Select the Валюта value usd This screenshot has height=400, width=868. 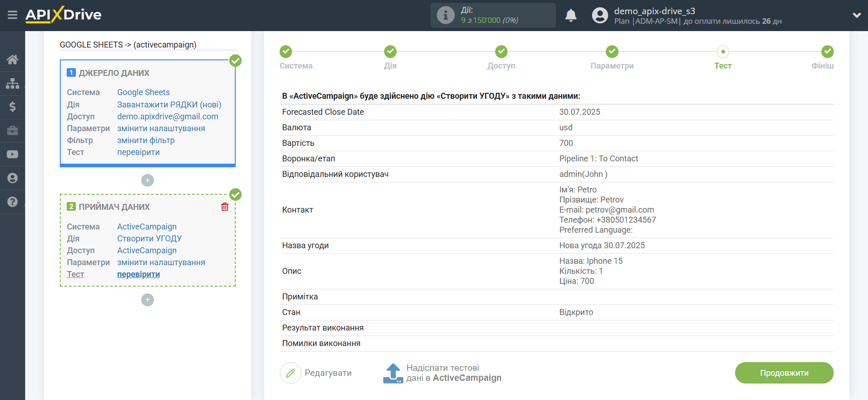pos(566,128)
